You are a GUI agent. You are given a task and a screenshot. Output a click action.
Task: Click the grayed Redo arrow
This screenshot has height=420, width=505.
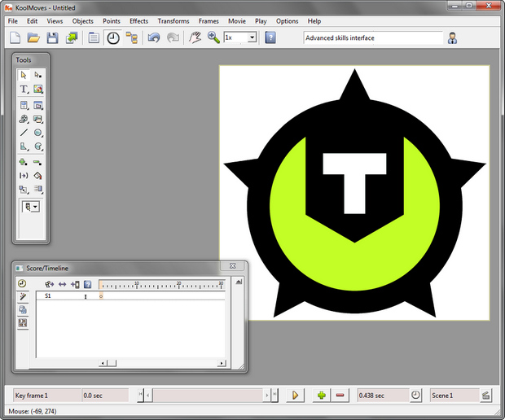173,37
